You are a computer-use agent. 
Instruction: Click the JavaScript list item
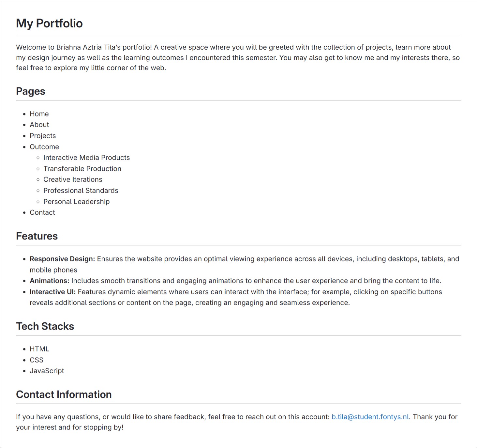coord(47,371)
